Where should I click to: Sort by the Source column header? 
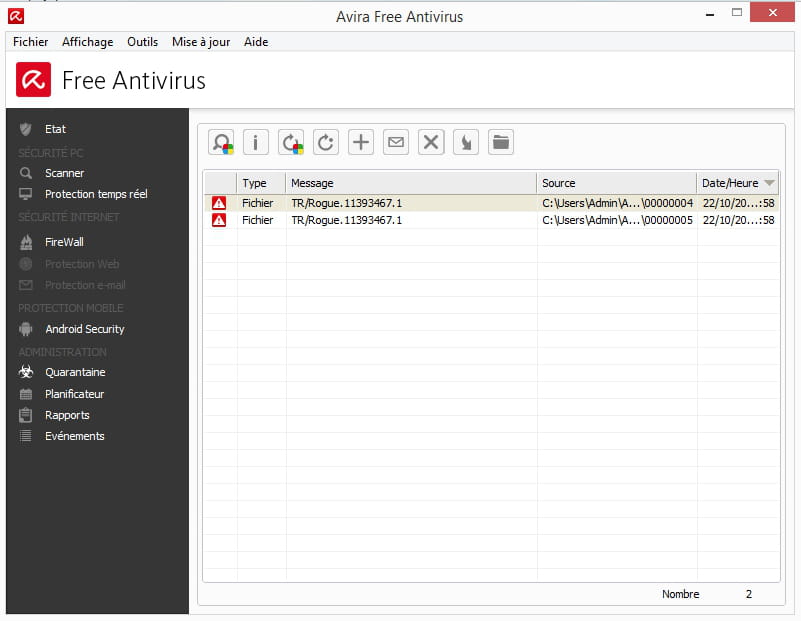(x=617, y=183)
